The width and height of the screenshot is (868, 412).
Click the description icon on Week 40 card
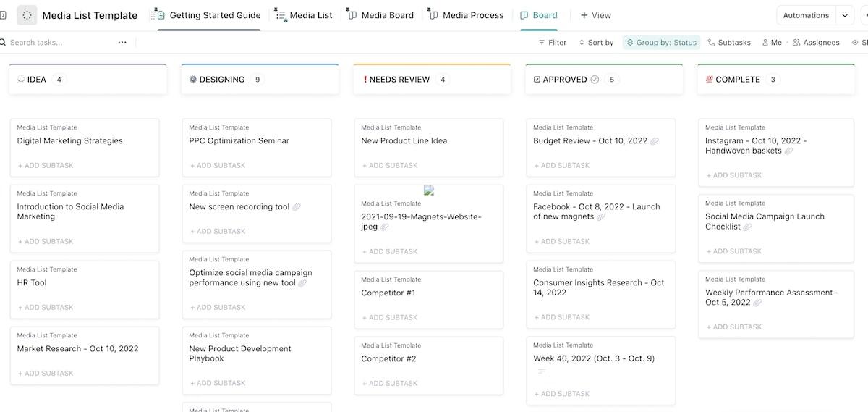(542, 371)
